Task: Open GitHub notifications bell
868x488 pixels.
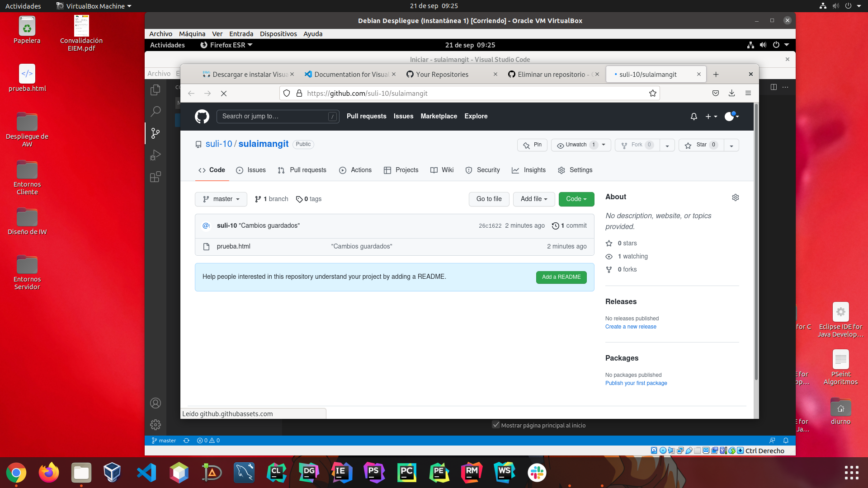Action: click(693, 117)
